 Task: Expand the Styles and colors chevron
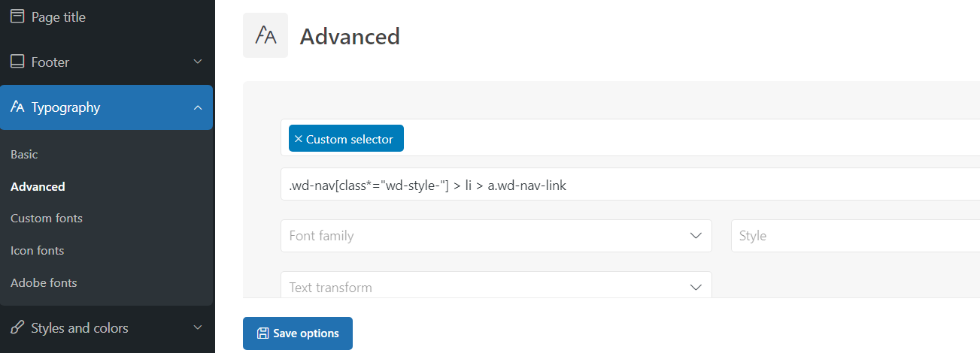198,327
